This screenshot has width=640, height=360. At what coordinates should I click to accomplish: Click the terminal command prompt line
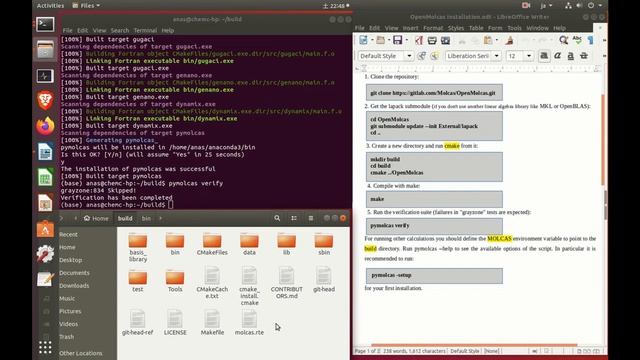(116, 205)
